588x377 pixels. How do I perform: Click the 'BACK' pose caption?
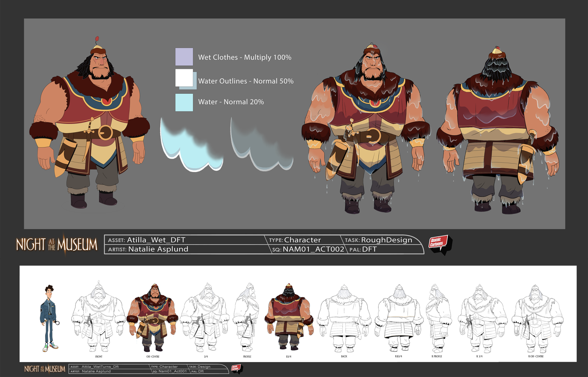point(344,357)
